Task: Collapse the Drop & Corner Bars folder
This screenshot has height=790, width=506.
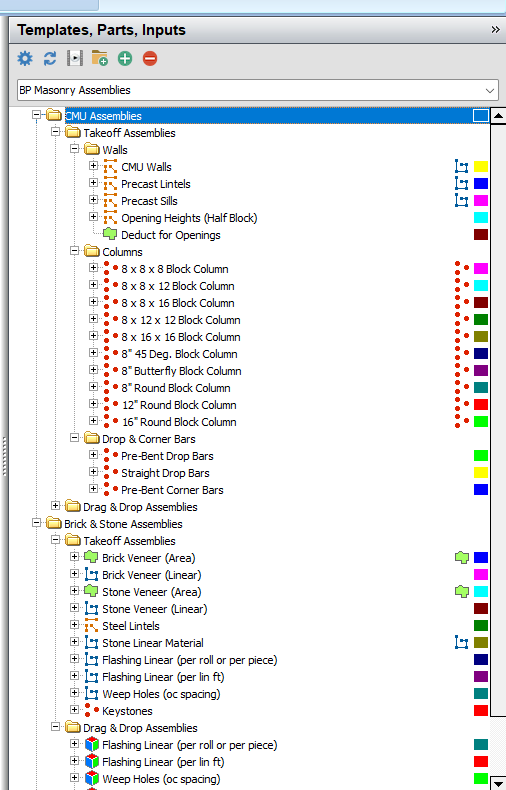Action: (75, 437)
